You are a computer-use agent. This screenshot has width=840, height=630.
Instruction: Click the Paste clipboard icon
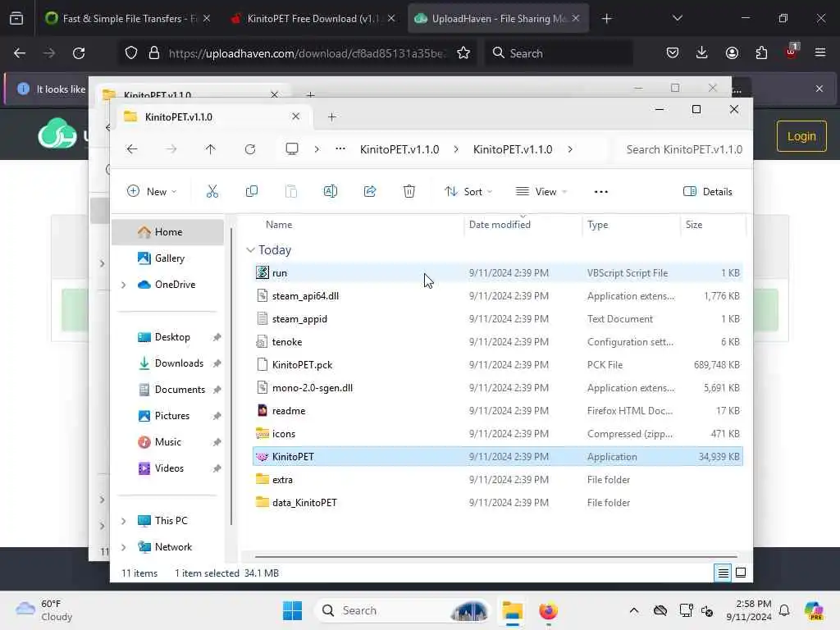(291, 191)
